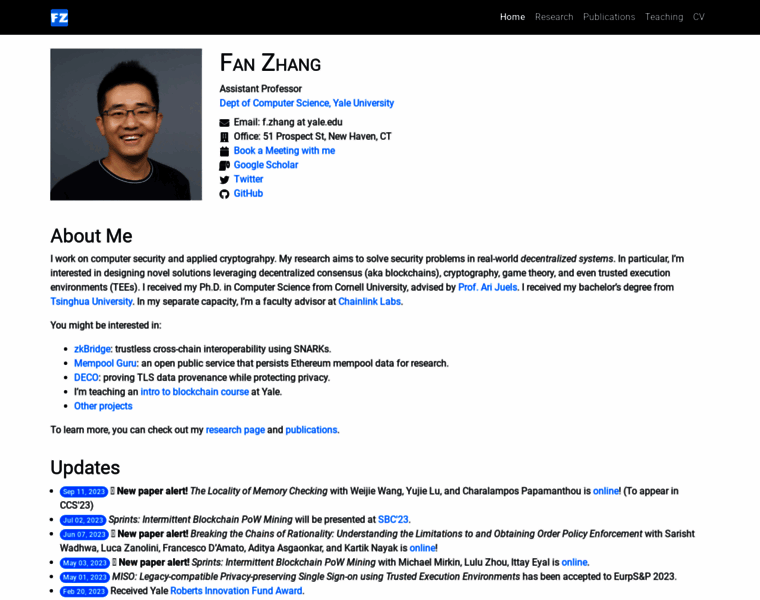Image resolution: width=760 pixels, height=600 pixels.
Task: Click the May 03, 2023 date badge
Action: tap(85, 563)
